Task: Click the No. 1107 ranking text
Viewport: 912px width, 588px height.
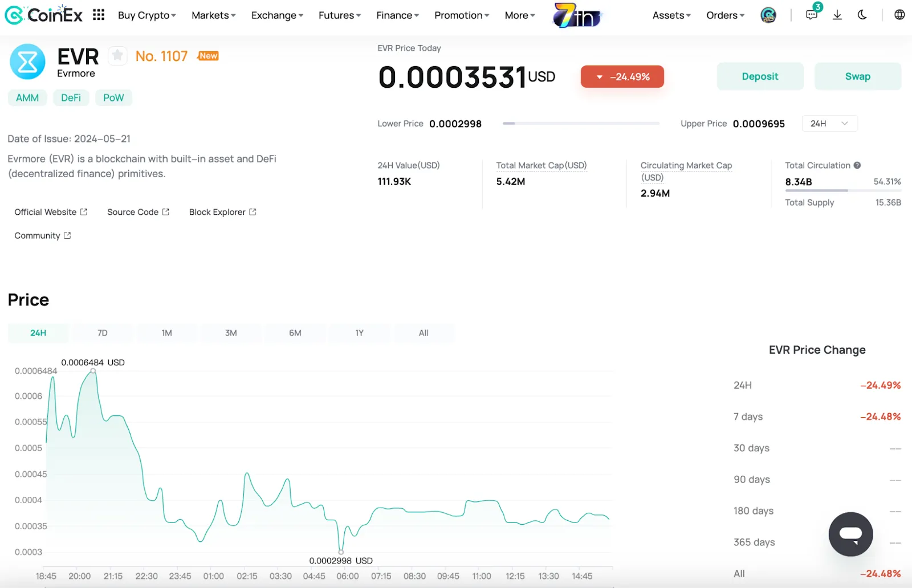Action: tap(161, 56)
